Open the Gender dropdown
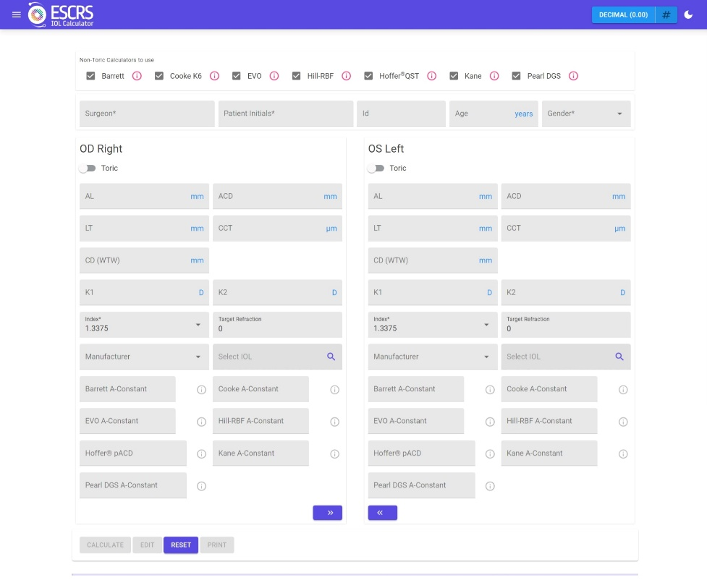This screenshot has width=707, height=588. (x=586, y=114)
